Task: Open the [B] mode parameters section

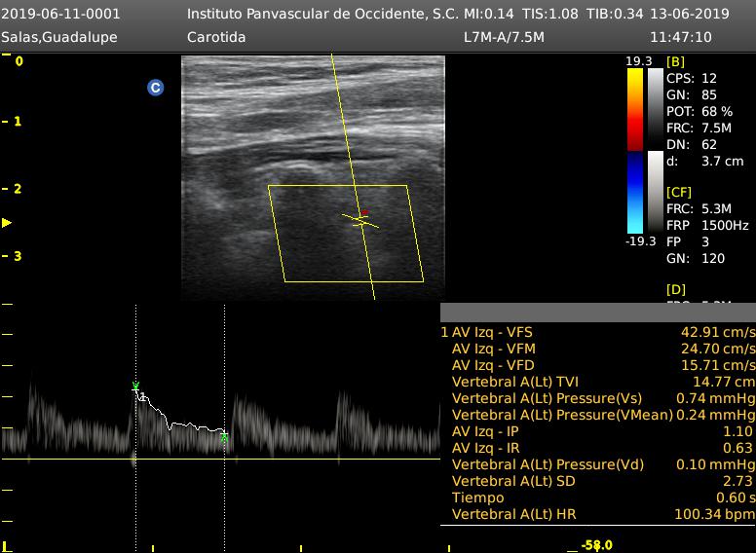Action: pyautogui.click(x=675, y=61)
